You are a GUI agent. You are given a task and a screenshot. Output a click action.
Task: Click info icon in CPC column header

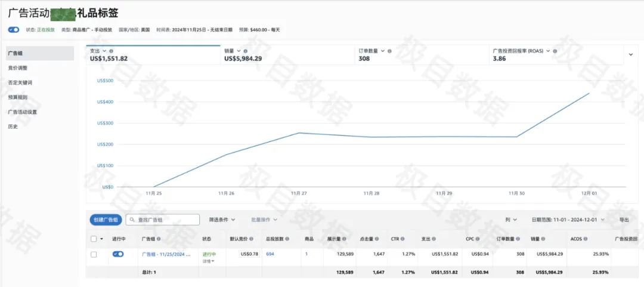point(478,239)
